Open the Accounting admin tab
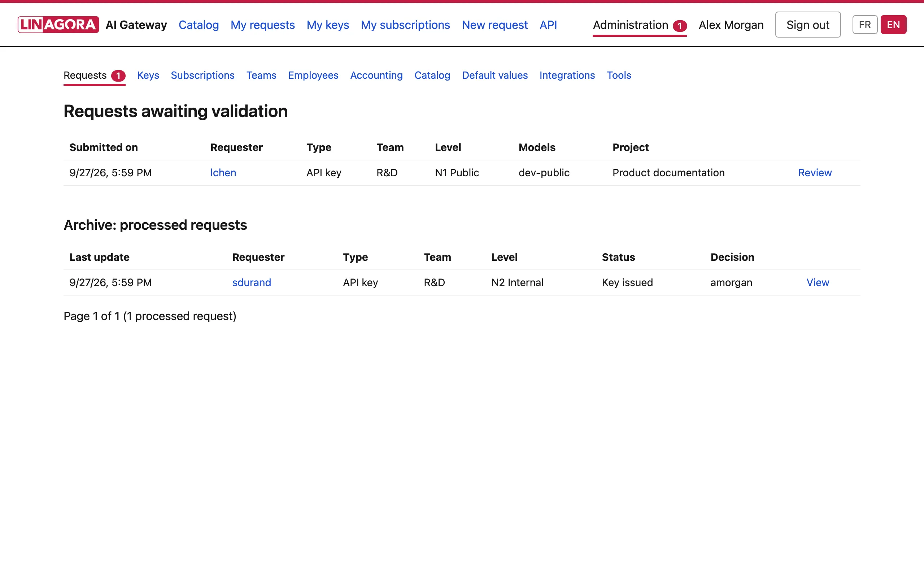 coord(376,75)
